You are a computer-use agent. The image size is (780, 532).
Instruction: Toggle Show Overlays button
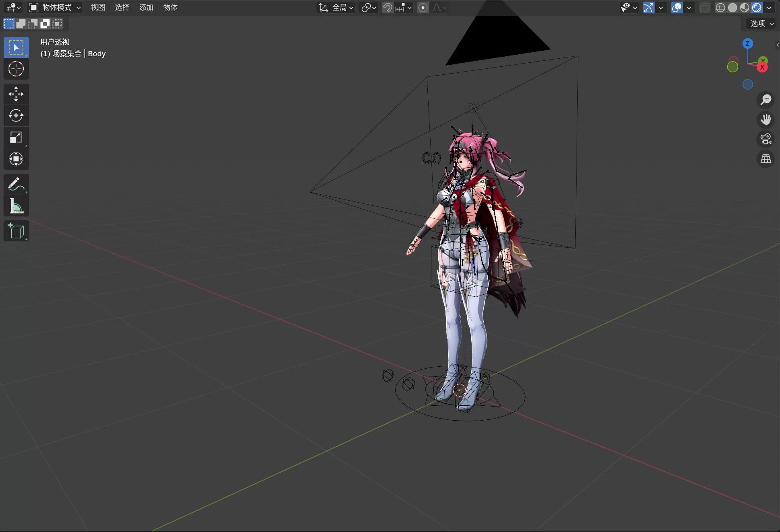(x=677, y=7)
